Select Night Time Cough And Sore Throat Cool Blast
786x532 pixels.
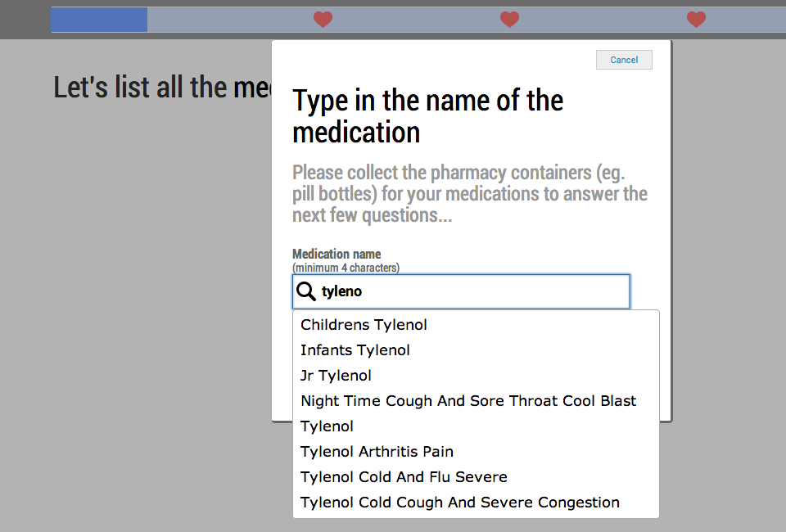(476, 401)
